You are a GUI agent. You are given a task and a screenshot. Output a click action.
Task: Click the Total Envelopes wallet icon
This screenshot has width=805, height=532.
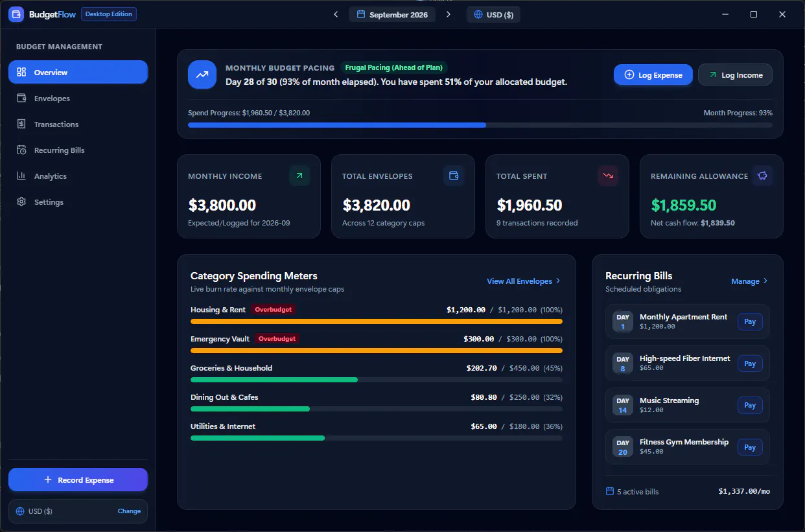pyautogui.click(x=454, y=175)
